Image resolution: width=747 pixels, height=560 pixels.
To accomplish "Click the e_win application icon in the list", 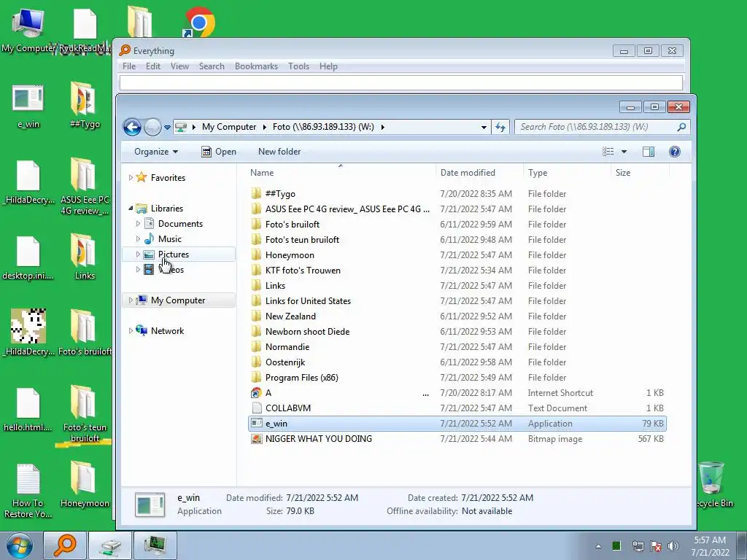I will point(256,424).
